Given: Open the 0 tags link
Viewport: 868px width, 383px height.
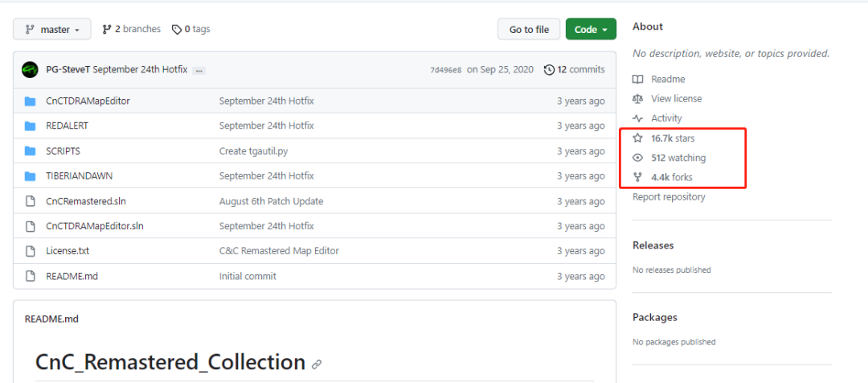Looking at the screenshot, I should [x=191, y=29].
